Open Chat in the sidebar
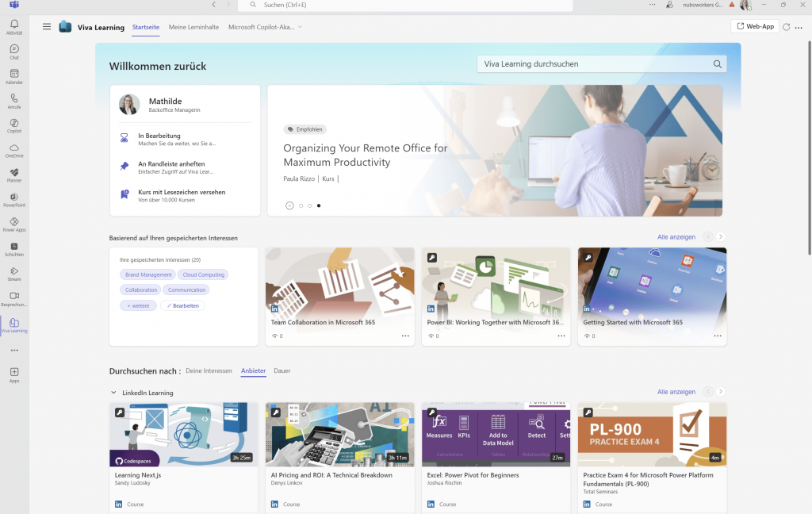The width and height of the screenshot is (812, 514). [14, 52]
